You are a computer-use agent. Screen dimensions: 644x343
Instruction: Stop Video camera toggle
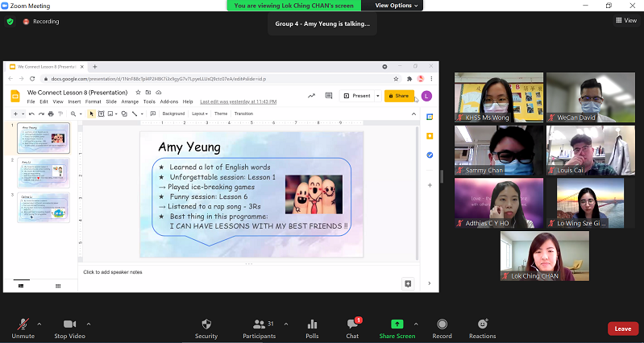tap(70, 324)
